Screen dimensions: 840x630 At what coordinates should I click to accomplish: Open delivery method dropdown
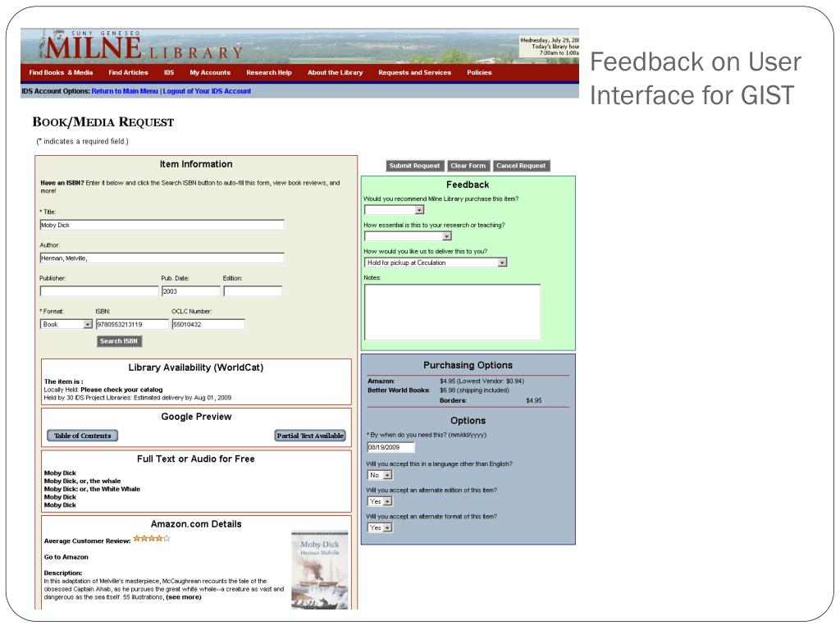point(436,262)
